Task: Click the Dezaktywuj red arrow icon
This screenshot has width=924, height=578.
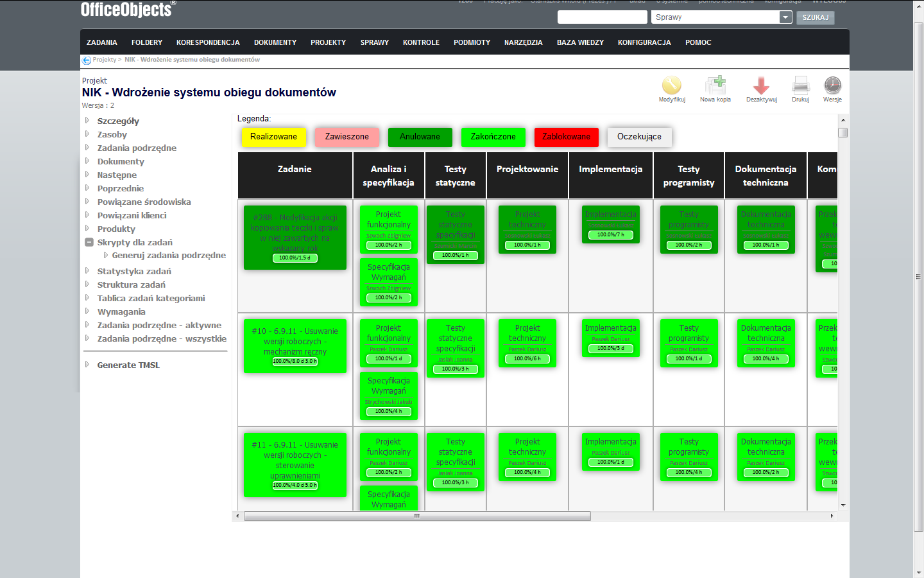Action: click(761, 85)
